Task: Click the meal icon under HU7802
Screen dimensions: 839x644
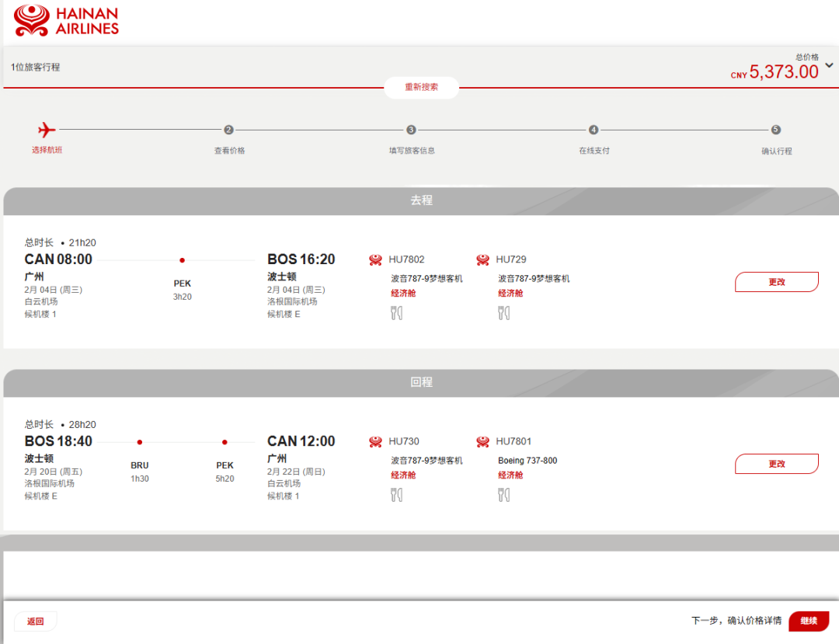Action: pyautogui.click(x=396, y=313)
